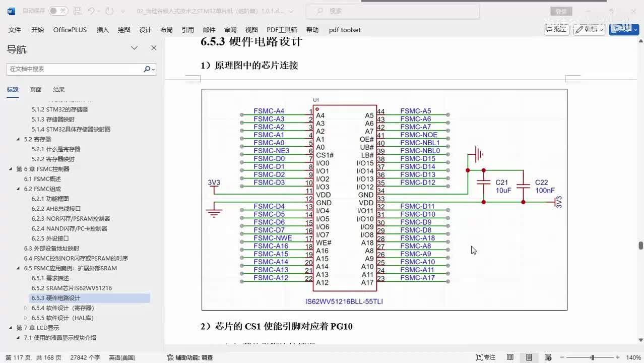Viewport: 644px width, 363px height.
Task: Click the 登录 sign-in button
Action: point(561,11)
